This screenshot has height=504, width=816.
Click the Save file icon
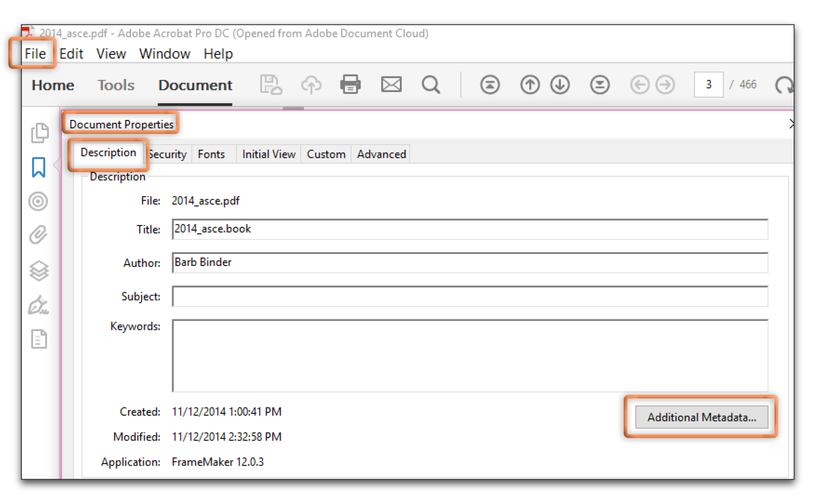click(x=271, y=84)
